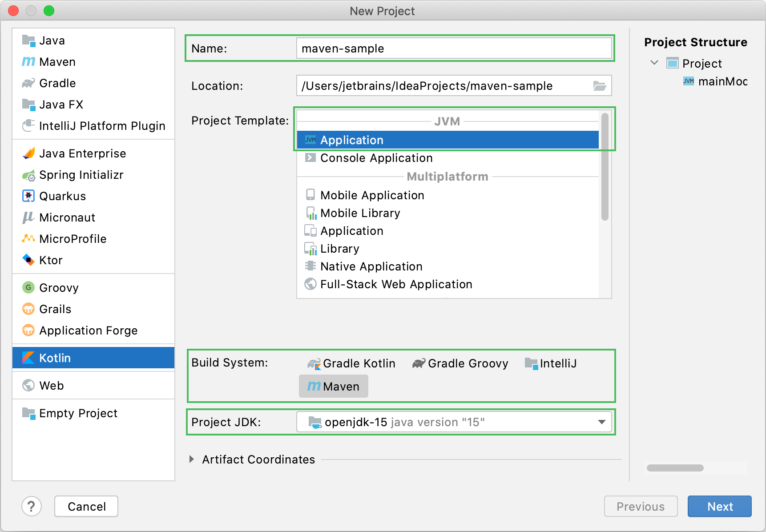Switch build system to Gradle Kotlin
This screenshot has height=532, width=766.
pyautogui.click(x=351, y=363)
